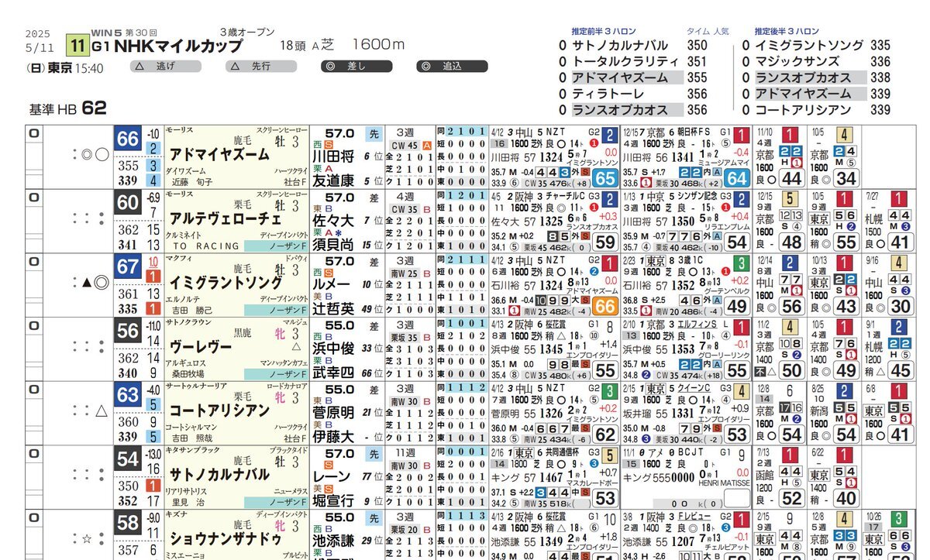Open horse name アドマイヤズーム in the table
The image size is (930, 560).
[x=221, y=154]
